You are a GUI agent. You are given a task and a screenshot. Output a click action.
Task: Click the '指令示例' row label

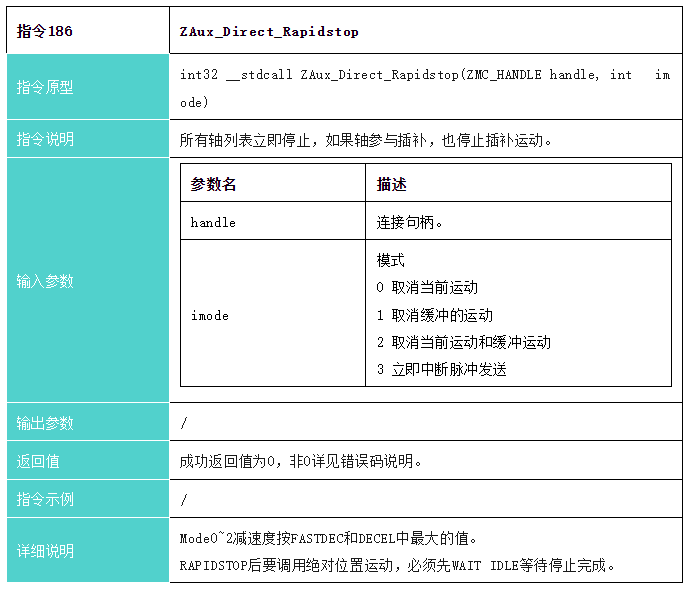click(88, 499)
